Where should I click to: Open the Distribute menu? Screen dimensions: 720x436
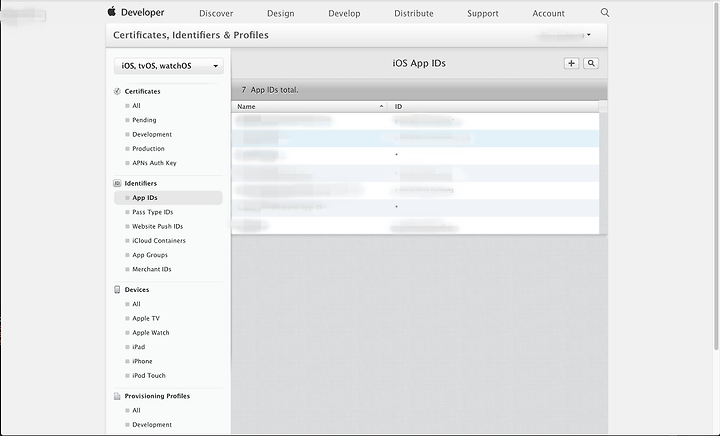[414, 13]
